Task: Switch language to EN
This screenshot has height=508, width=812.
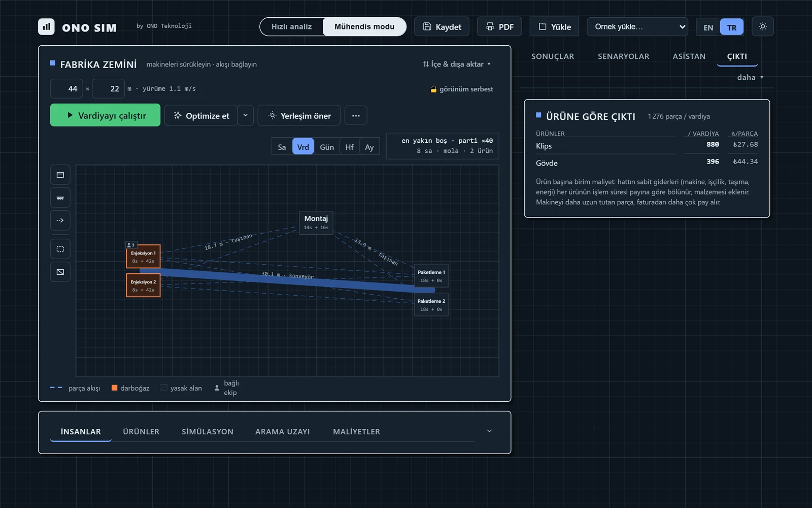Action: coord(708,27)
